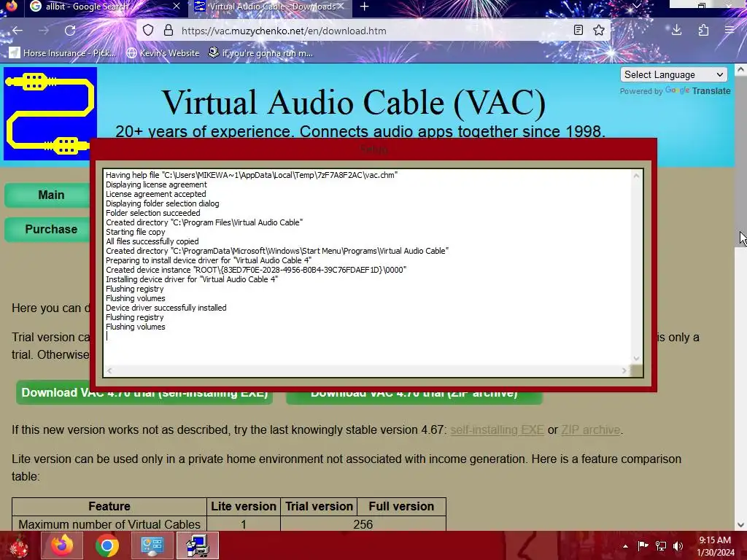The height and width of the screenshot is (560, 747).
Task: Open the tracking protection shield icon
Action: tap(148, 31)
